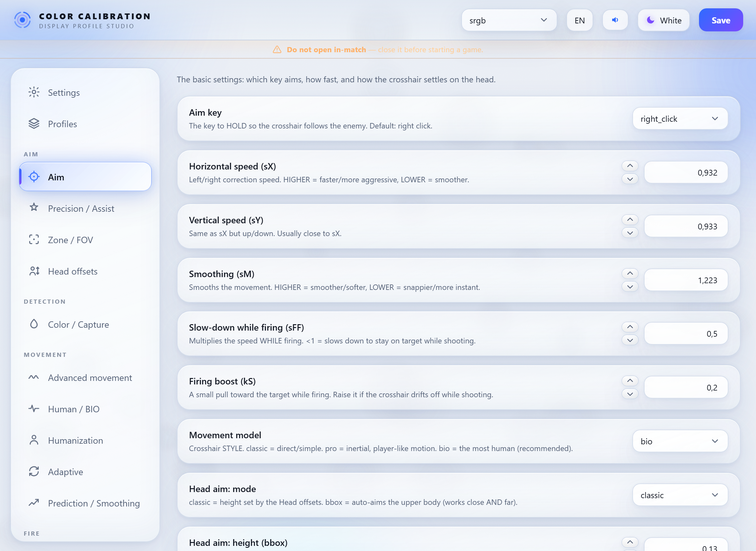Increase Smoothing (sM) with up arrow
The height and width of the screenshot is (551, 756).
(630, 274)
